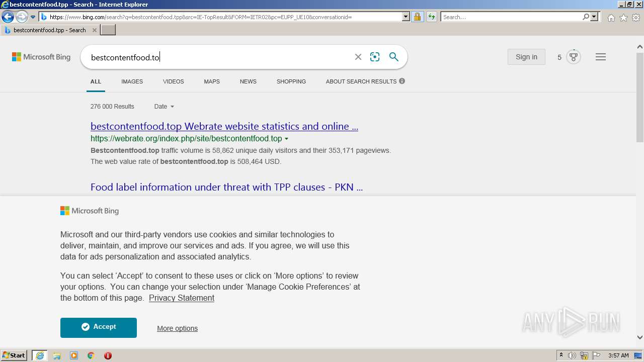Accept the Bing cookie consent
The image size is (644, 362).
(x=99, y=327)
